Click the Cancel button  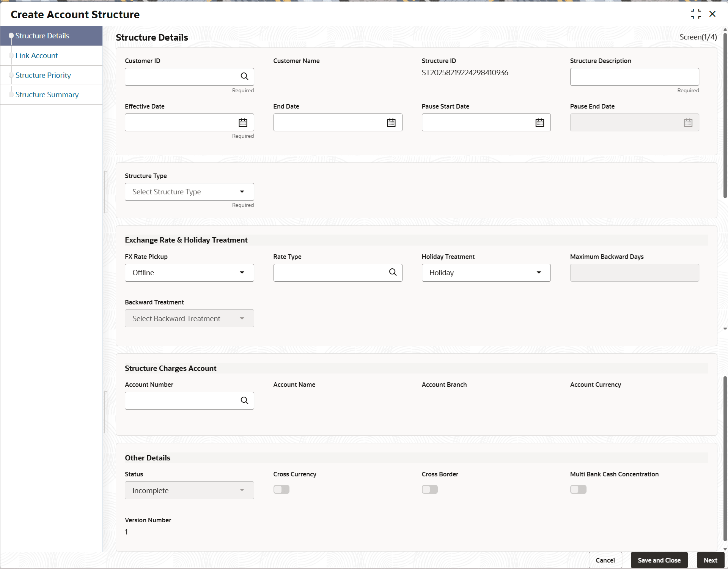tap(605, 560)
